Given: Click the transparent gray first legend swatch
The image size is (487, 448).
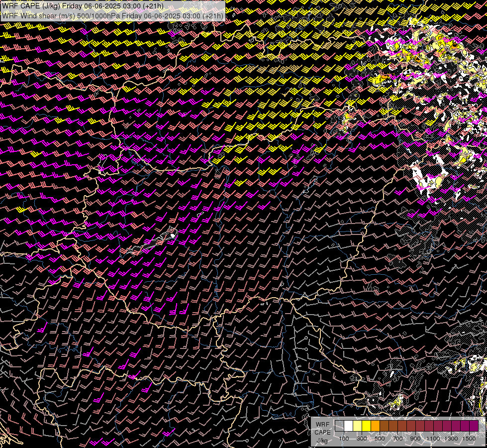Looking at the screenshot, I should click(339, 426).
